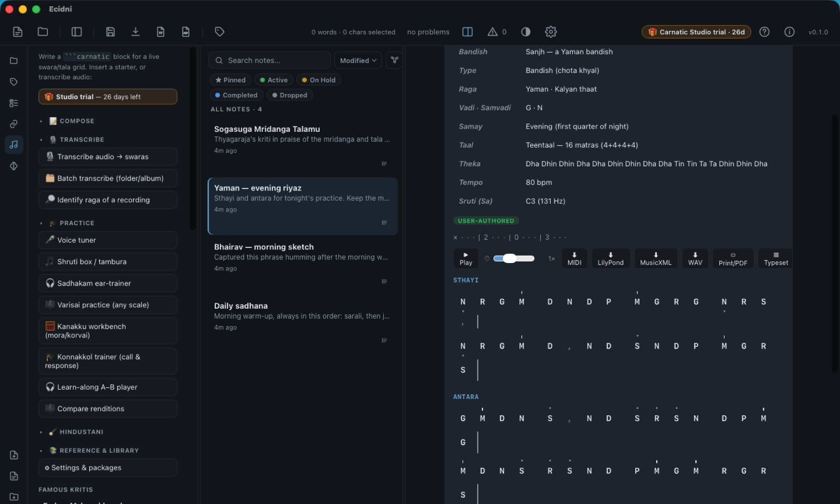
Task: Open the Sadhakam ear-trainer
Action: tap(108, 283)
